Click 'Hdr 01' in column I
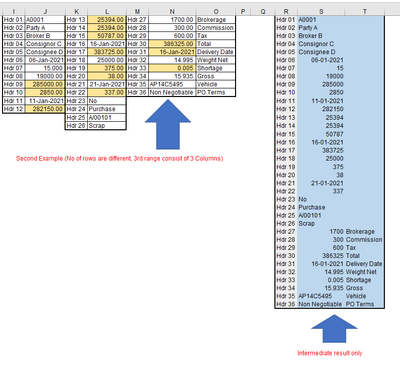This screenshot has height=365, width=400. pyautogui.click(x=13, y=20)
